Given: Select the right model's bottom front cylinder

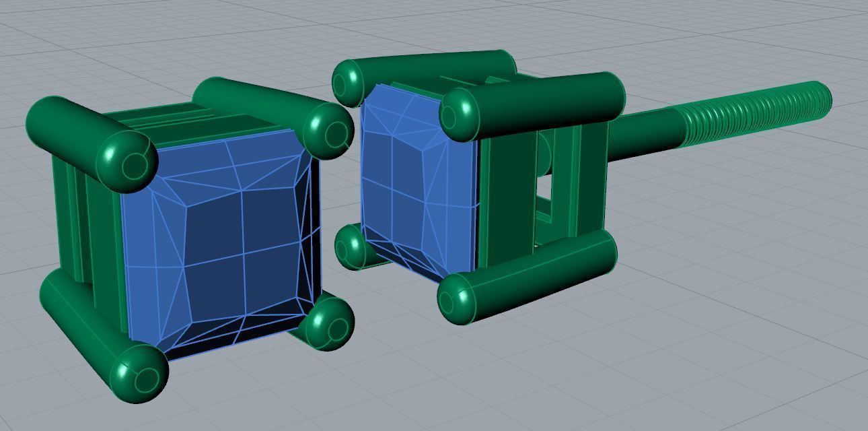Looking at the screenshot, I should click(x=527, y=277).
